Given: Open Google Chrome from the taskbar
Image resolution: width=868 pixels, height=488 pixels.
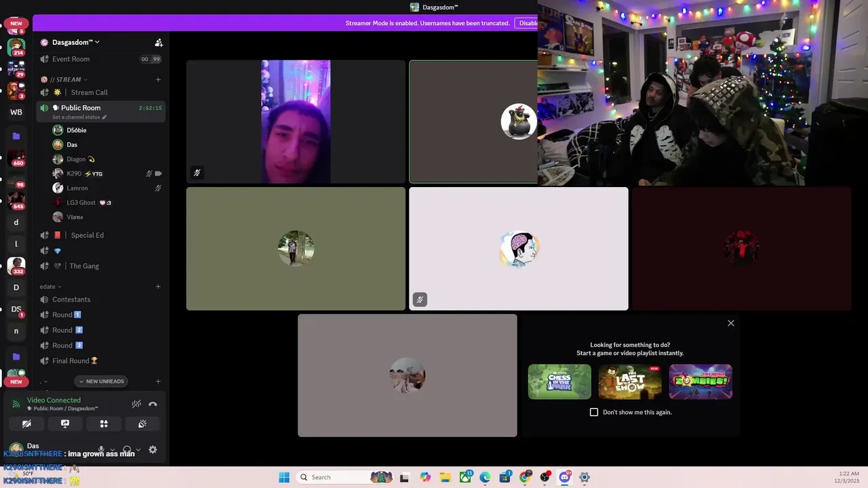Looking at the screenshot, I should point(525,477).
